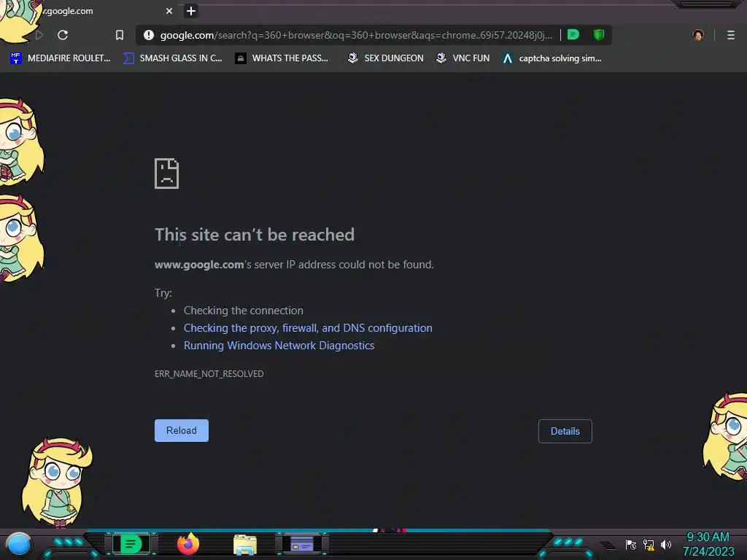
Task: Open green chat app on taskbar
Action: [x=131, y=544]
